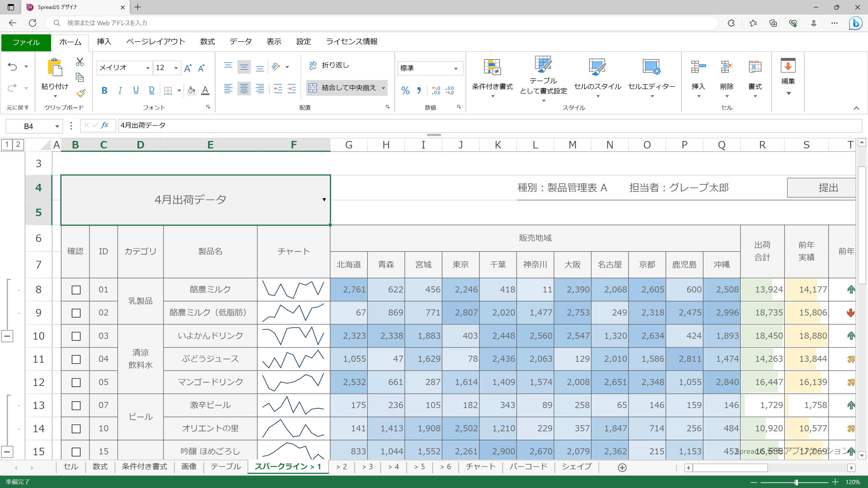The image size is (868, 488).
Task: Apply percent style format
Action: 405,90
